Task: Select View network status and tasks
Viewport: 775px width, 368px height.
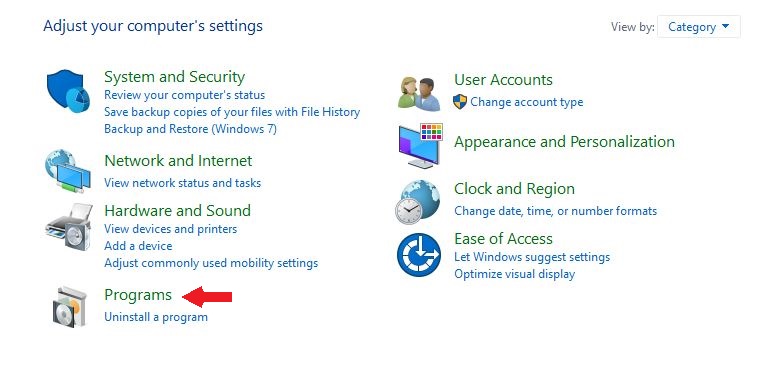Action: 182,183
